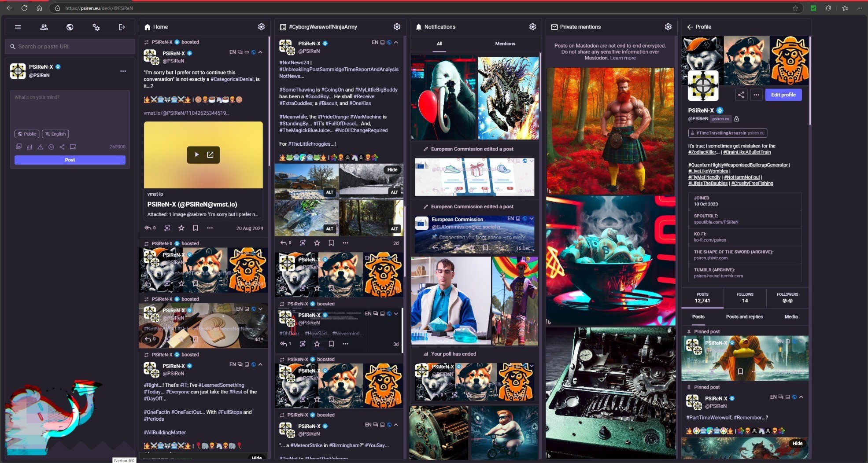
Task: Collapse the #NotNews24 post with chevron
Action: pyautogui.click(x=396, y=42)
